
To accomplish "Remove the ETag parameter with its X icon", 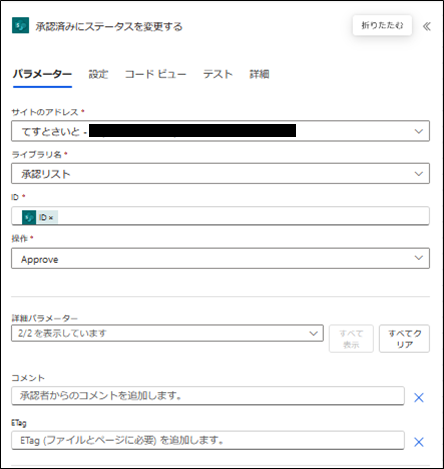I will pos(419,442).
